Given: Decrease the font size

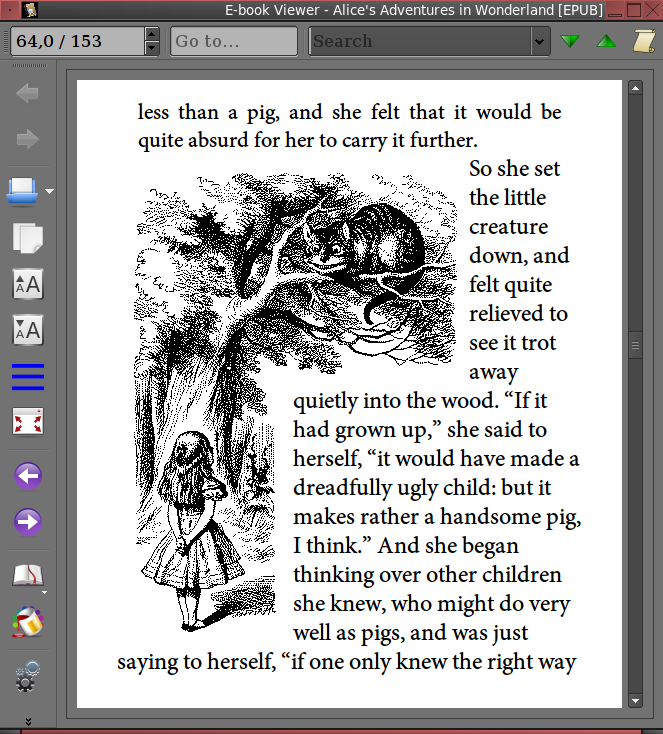Looking at the screenshot, I should click(x=27, y=330).
